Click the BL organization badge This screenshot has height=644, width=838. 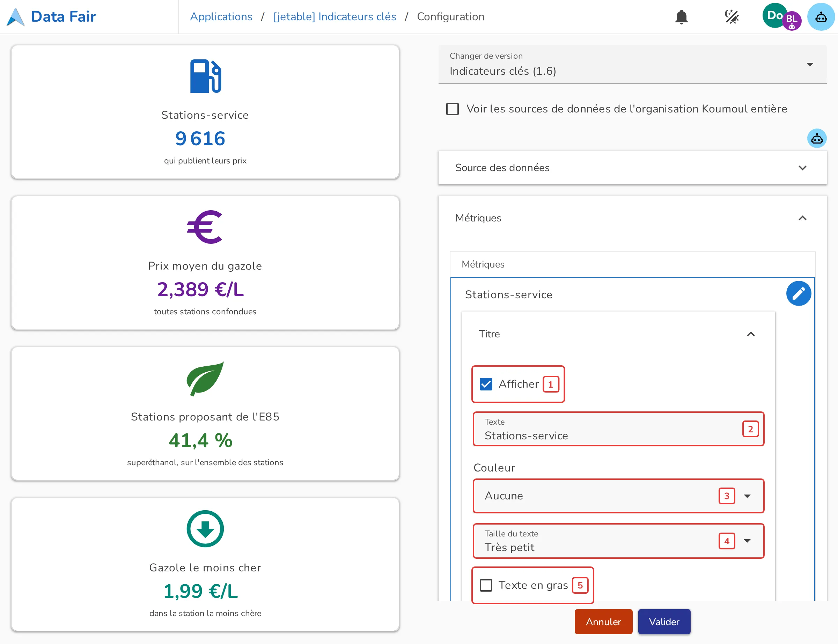(x=791, y=21)
